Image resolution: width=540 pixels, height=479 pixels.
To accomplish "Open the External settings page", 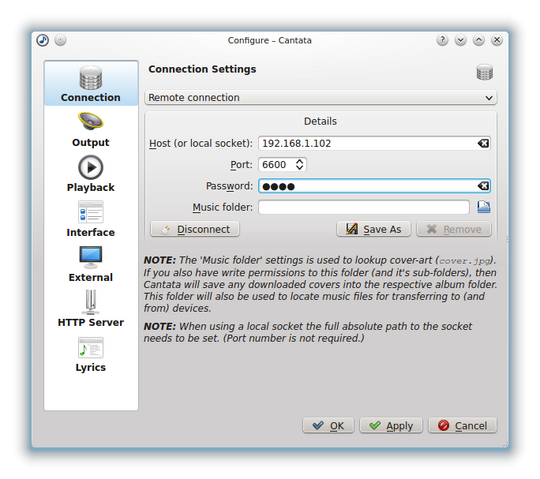I will click(91, 264).
